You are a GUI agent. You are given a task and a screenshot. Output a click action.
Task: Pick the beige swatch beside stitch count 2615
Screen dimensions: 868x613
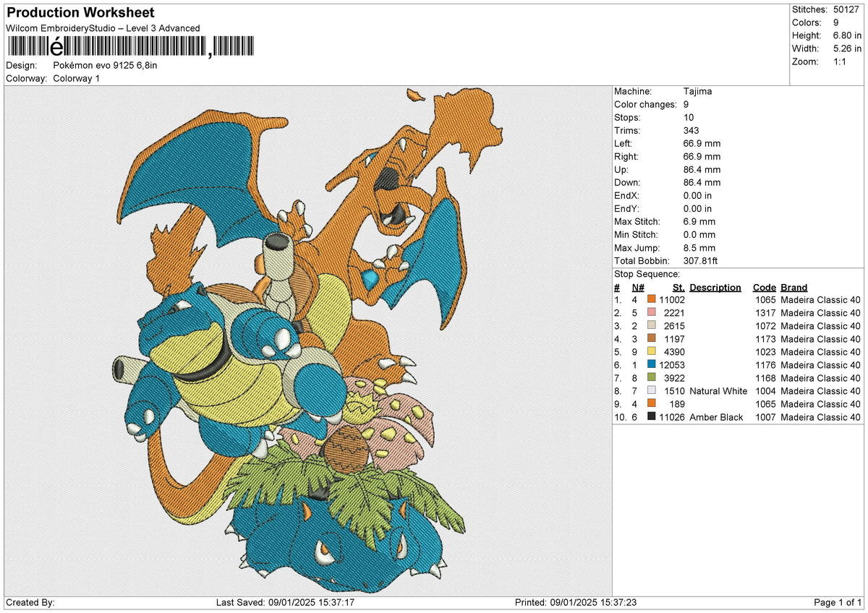click(x=652, y=326)
